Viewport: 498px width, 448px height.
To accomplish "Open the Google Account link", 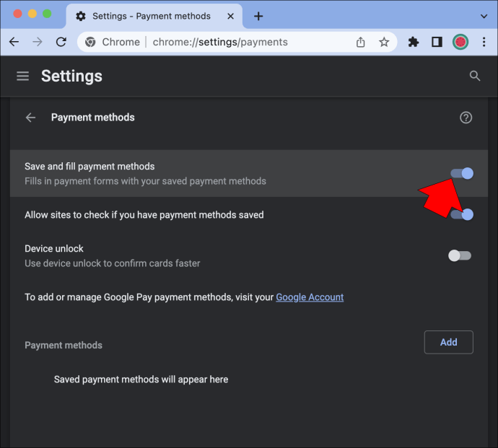I will point(310,297).
